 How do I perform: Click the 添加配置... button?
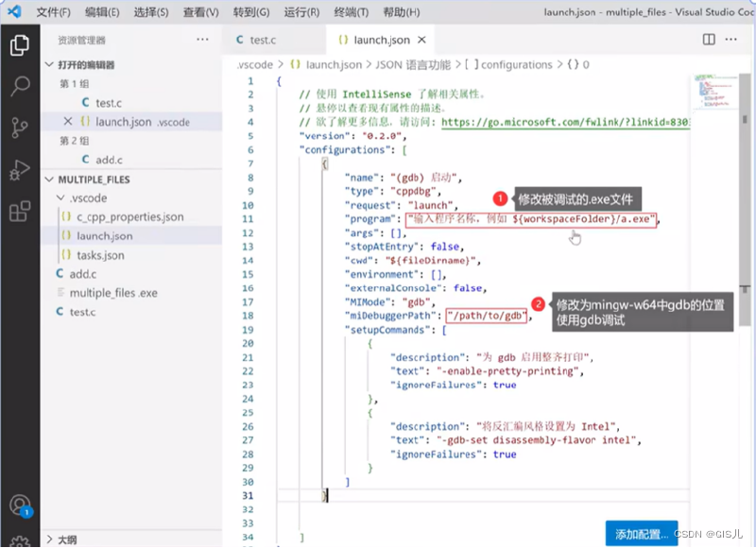pyautogui.click(x=642, y=534)
